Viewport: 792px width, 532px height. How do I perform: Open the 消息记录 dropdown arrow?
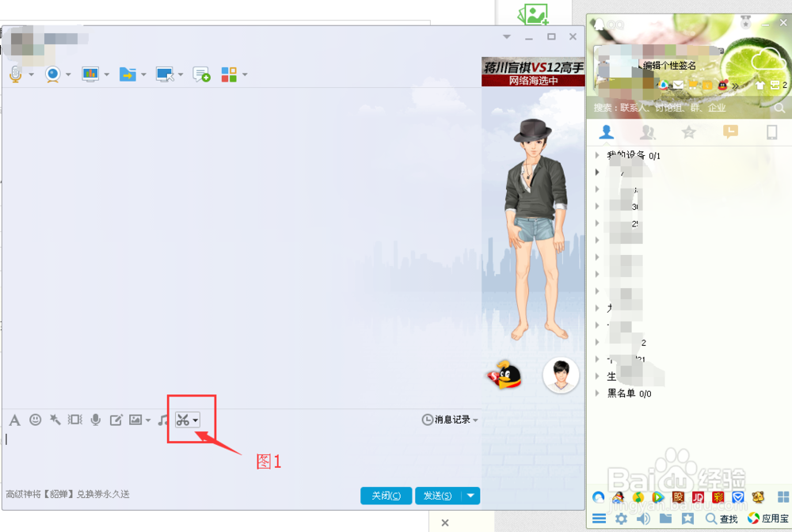(x=475, y=420)
